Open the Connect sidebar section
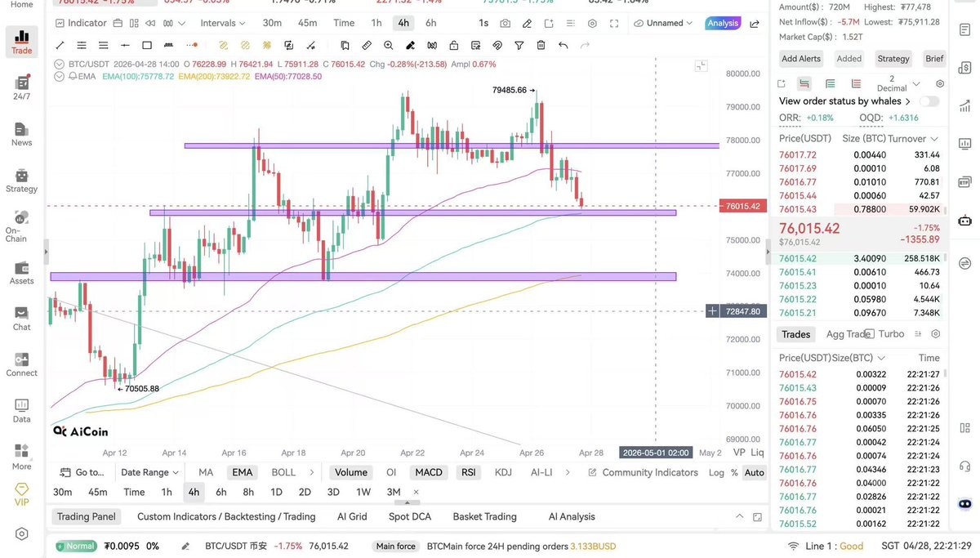This screenshot has height=558, width=980. coord(22,364)
